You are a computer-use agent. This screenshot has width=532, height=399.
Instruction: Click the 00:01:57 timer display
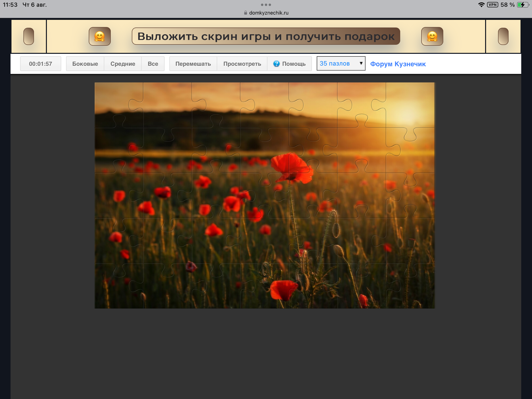[40, 64]
